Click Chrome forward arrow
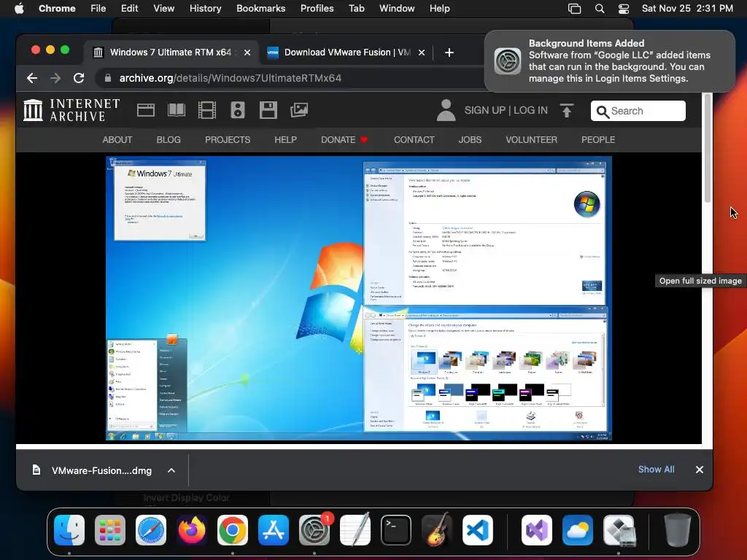The height and width of the screenshot is (560, 747). pos(55,78)
